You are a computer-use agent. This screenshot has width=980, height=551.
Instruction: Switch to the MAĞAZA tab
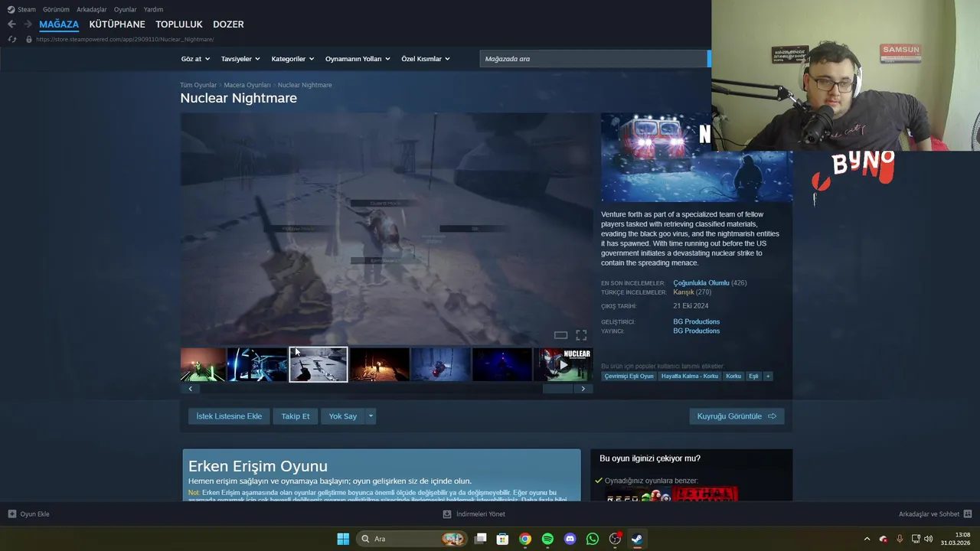[59, 24]
